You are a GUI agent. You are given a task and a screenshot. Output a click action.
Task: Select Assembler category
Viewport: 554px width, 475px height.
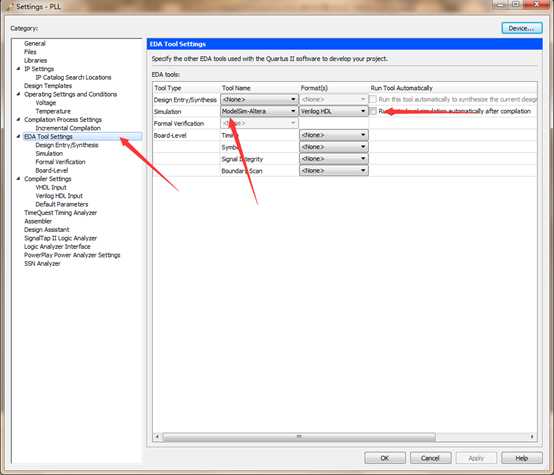[38, 221]
